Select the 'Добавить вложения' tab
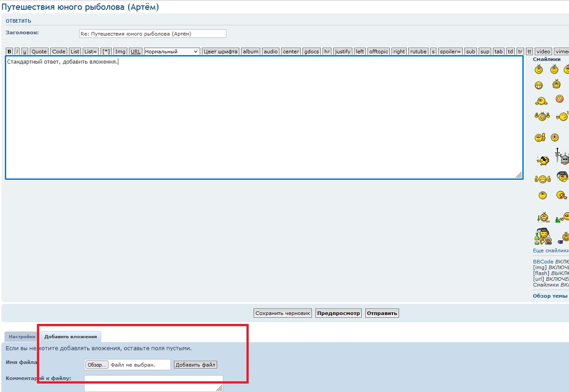This screenshot has height=392, width=569. point(70,337)
